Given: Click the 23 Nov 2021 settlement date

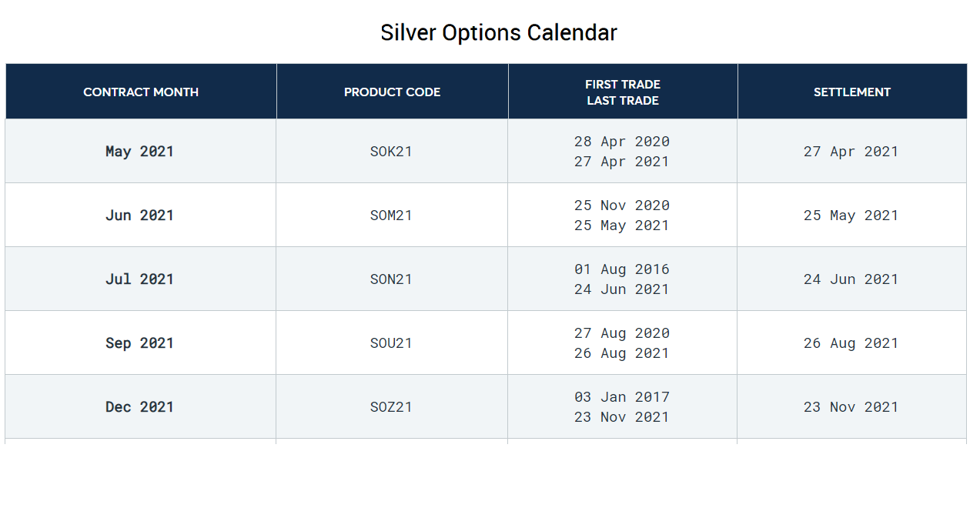Looking at the screenshot, I should point(851,407).
